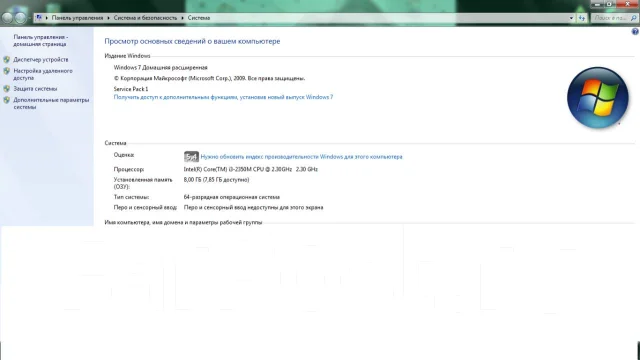Click the Имя компьютера, имя домена section label
640x360 pixels.
point(183,223)
